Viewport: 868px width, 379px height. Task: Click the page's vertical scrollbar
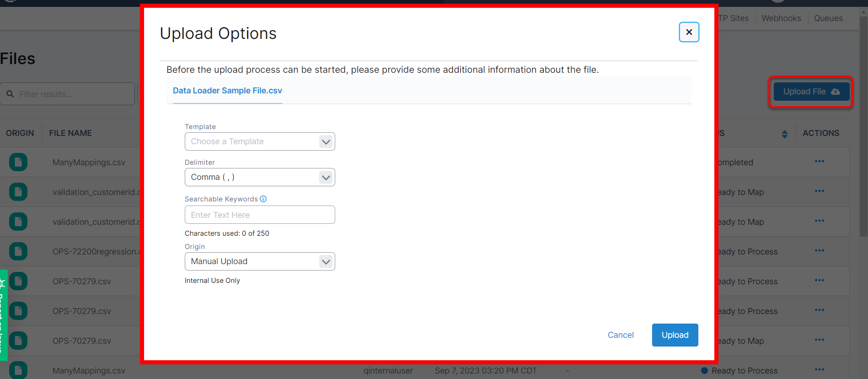(x=863, y=137)
